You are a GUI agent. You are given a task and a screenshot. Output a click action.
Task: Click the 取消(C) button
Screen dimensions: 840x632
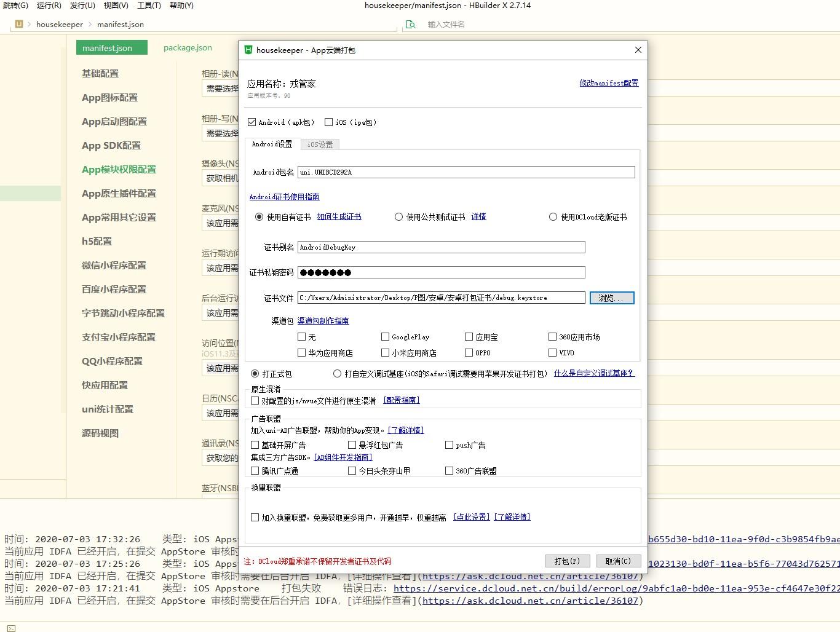pyautogui.click(x=619, y=561)
